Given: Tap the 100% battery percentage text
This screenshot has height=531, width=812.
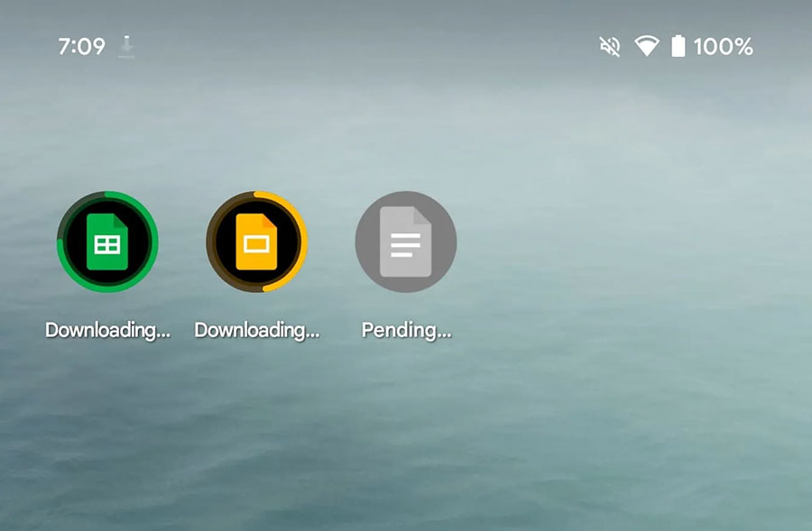Looking at the screenshot, I should (x=723, y=47).
